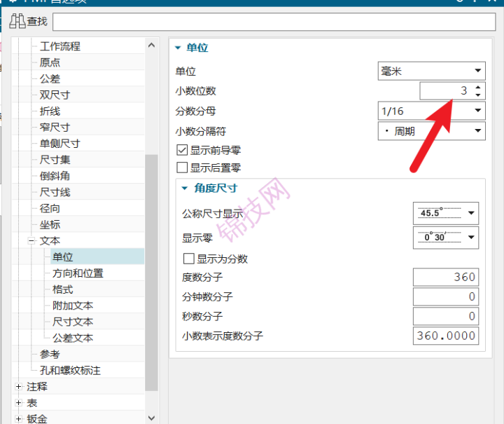Open the 小数分隔符 周期 dropdown

point(431,130)
